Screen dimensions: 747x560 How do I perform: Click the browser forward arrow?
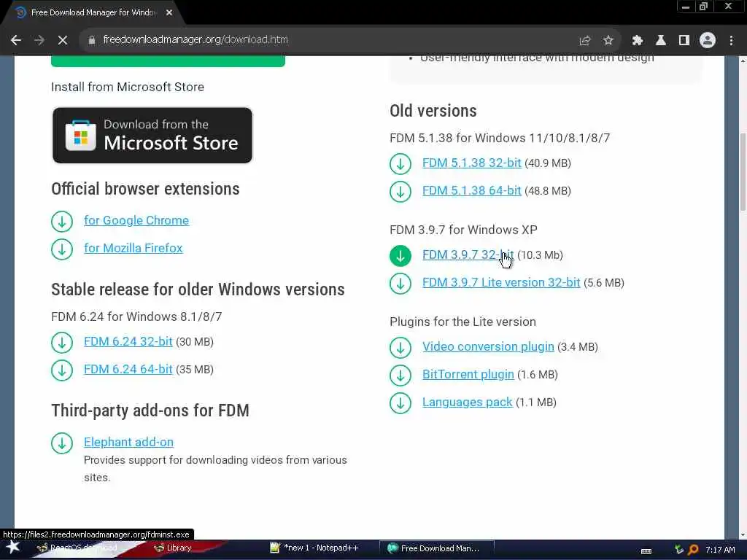(39, 40)
